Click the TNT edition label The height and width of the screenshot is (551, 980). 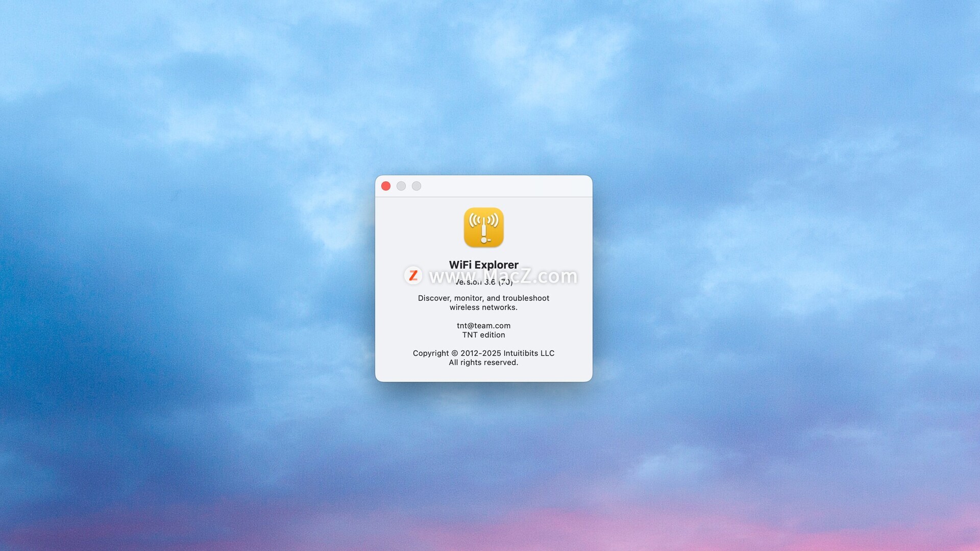[483, 335]
